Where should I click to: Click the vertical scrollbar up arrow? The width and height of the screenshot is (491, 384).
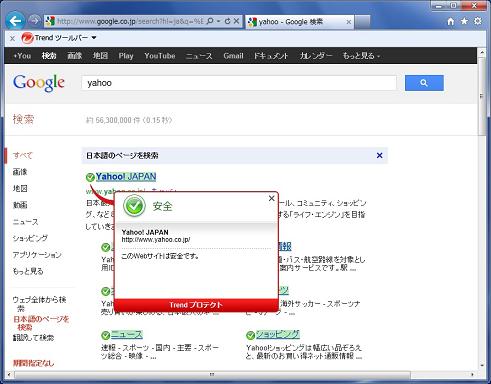[x=482, y=52]
